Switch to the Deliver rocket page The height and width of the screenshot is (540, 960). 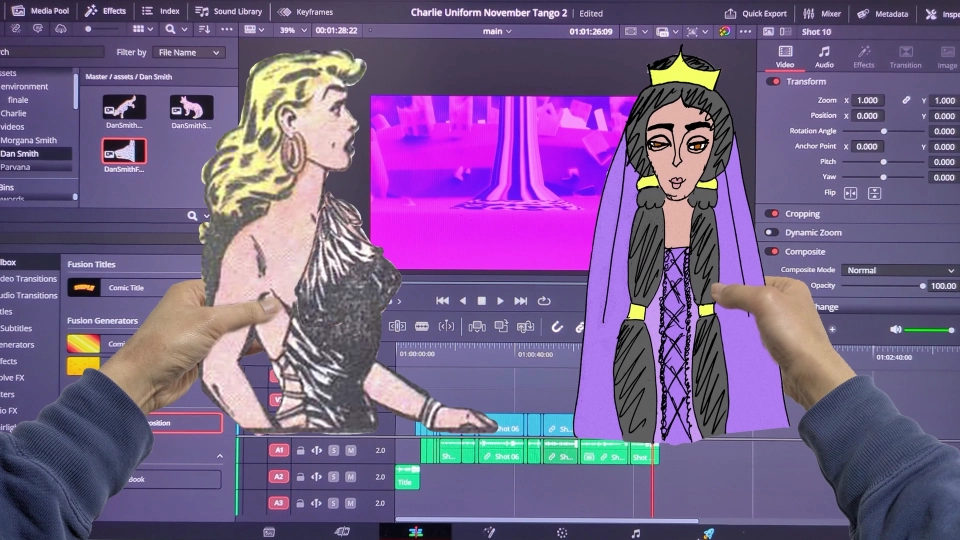(708, 533)
